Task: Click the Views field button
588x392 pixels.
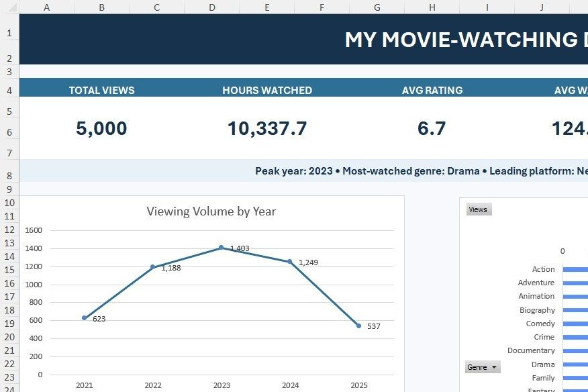Action: [x=479, y=209]
